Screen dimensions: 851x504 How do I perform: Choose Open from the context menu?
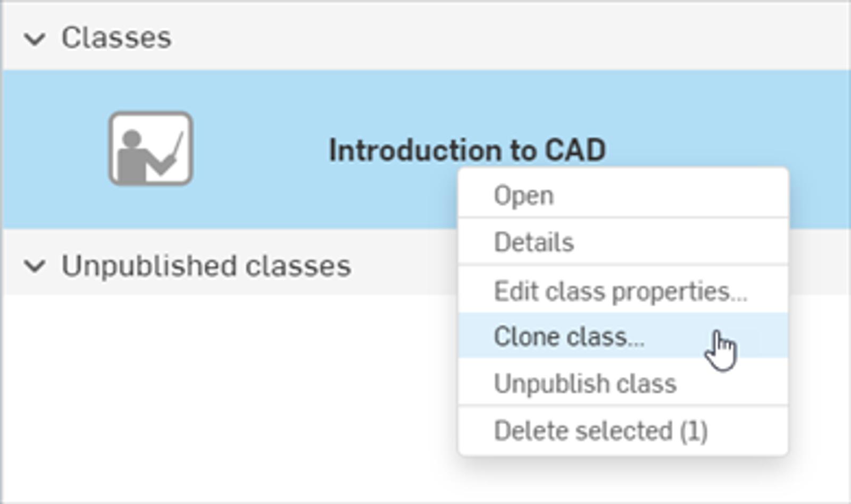523,195
